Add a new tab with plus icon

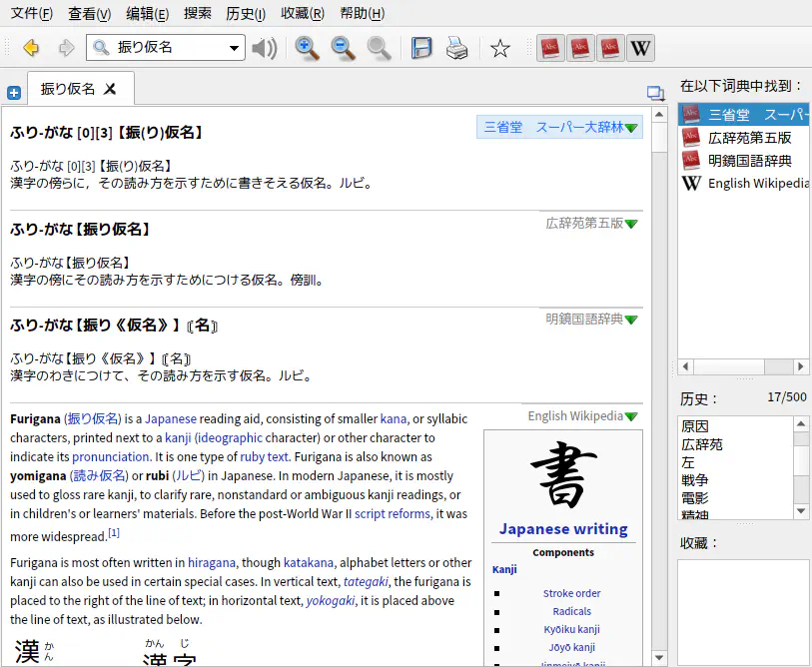pos(14,93)
